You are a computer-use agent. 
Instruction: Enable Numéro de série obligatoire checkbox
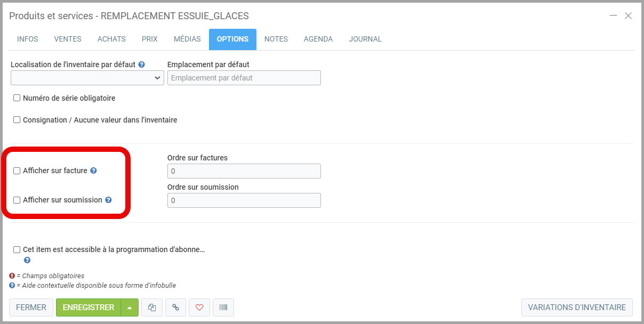click(17, 98)
